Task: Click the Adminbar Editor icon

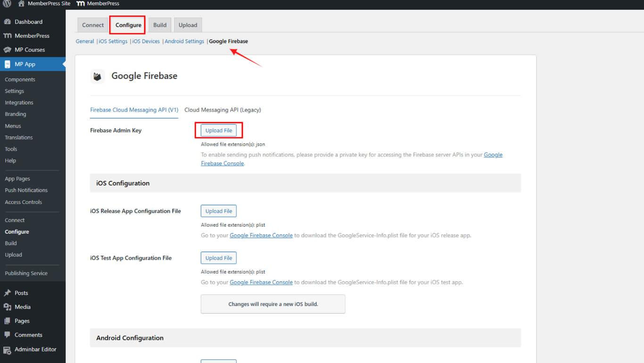Action: coord(8,349)
